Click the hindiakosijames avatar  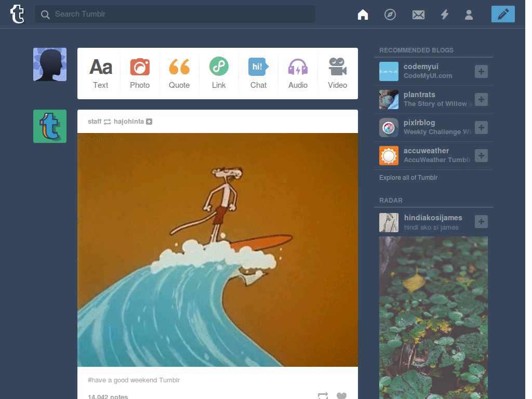click(x=389, y=222)
